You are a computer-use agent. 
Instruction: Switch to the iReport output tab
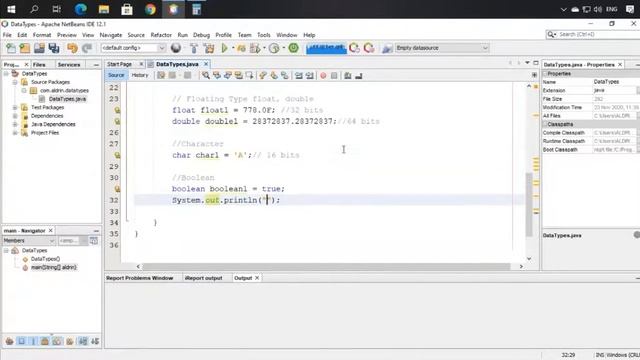coord(203,278)
